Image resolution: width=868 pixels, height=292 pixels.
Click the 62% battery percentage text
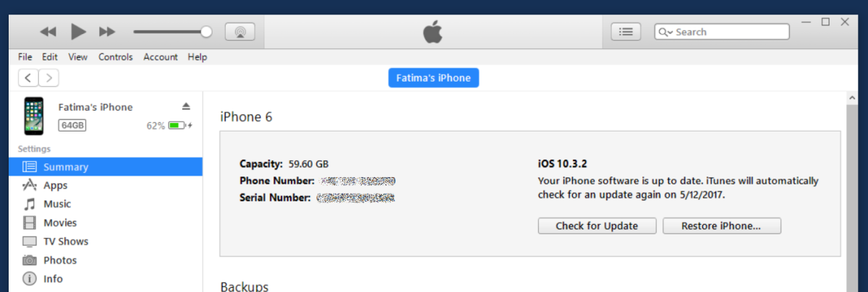(156, 125)
